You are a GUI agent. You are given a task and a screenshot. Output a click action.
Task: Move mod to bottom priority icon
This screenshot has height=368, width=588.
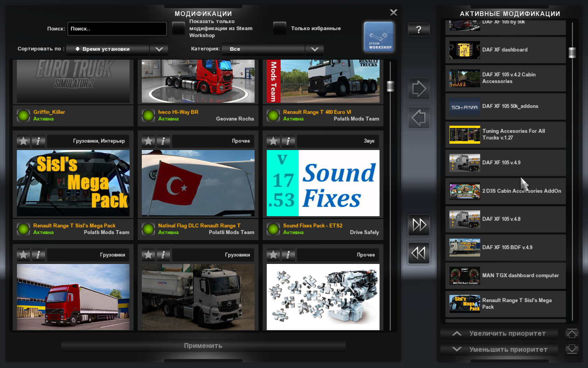pos(572,349)
